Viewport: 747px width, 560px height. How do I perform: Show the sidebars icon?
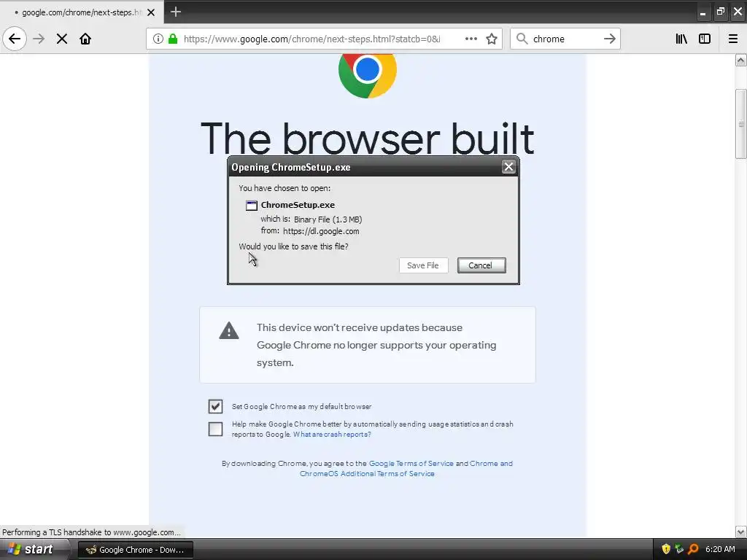coord(705,39)
